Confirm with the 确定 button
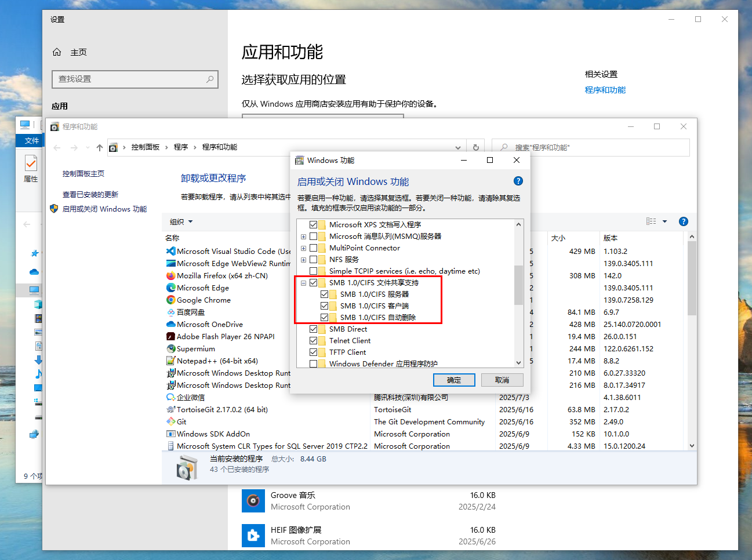 (x=454, y=380)
